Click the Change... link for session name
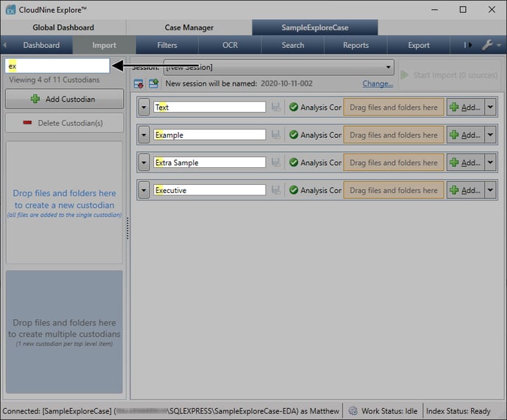 pyautogui.click(x=377, y=83)
